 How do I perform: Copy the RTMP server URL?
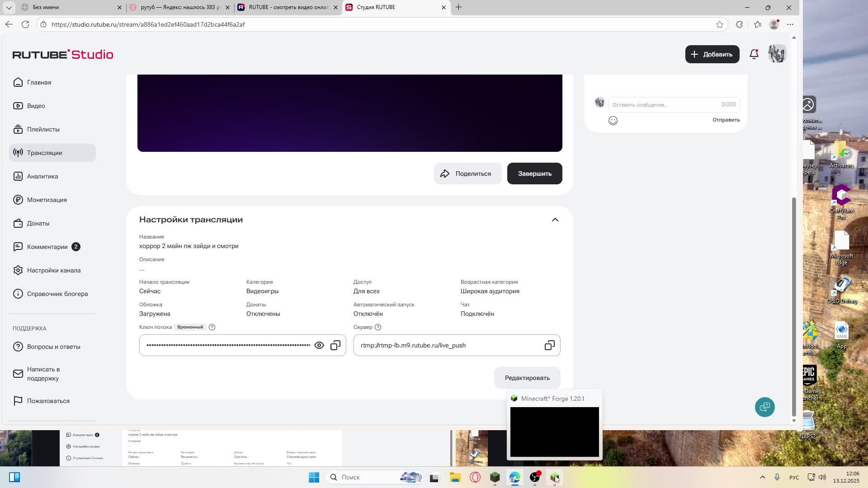(549, 346)
